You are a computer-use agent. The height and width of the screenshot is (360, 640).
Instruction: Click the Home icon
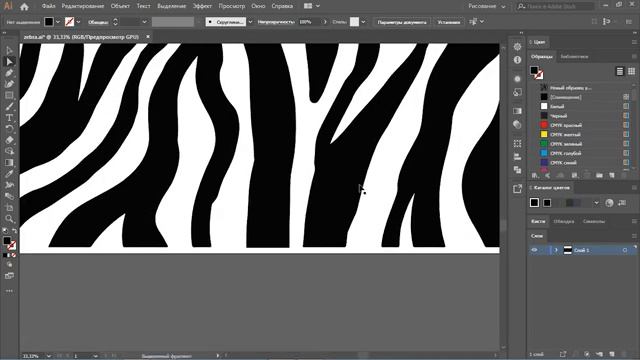click(24, 7)
